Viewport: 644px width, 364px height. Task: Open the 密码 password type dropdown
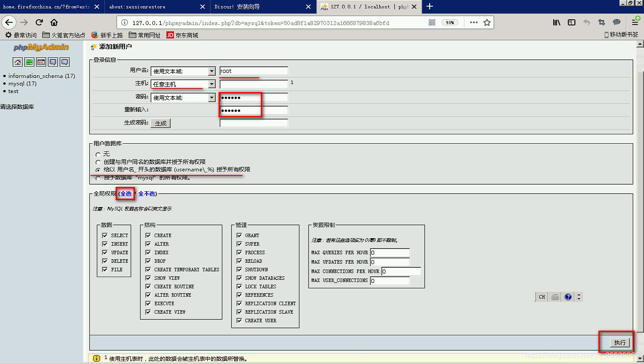coord(183,98)
